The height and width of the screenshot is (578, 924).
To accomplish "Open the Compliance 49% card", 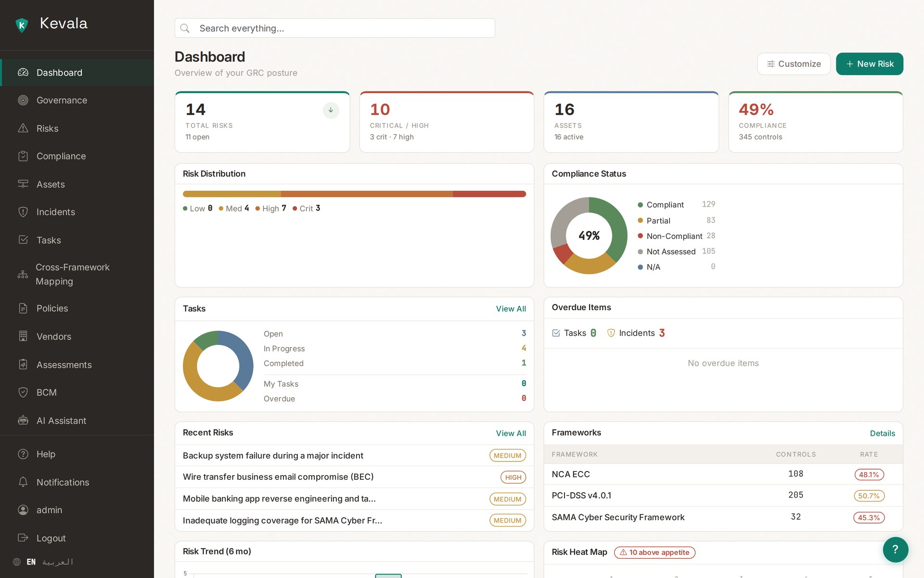I will pyautogui.click(x=816, y=122).
